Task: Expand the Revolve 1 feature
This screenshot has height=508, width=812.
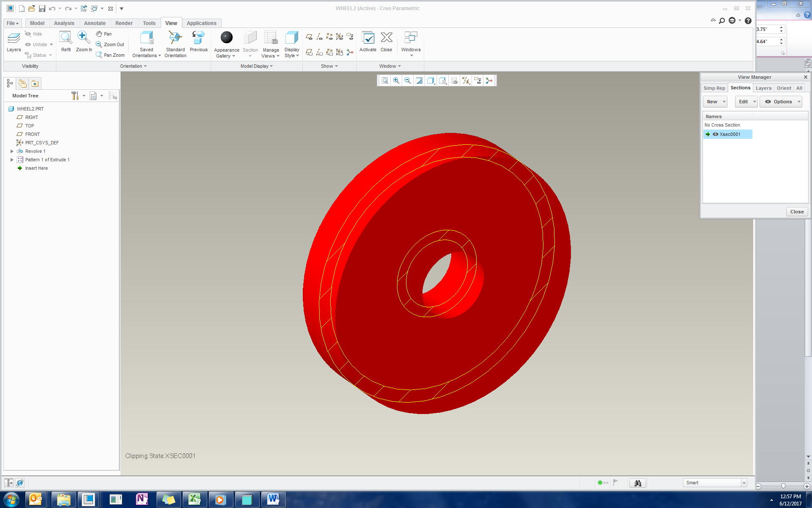Action: (12, 151)
